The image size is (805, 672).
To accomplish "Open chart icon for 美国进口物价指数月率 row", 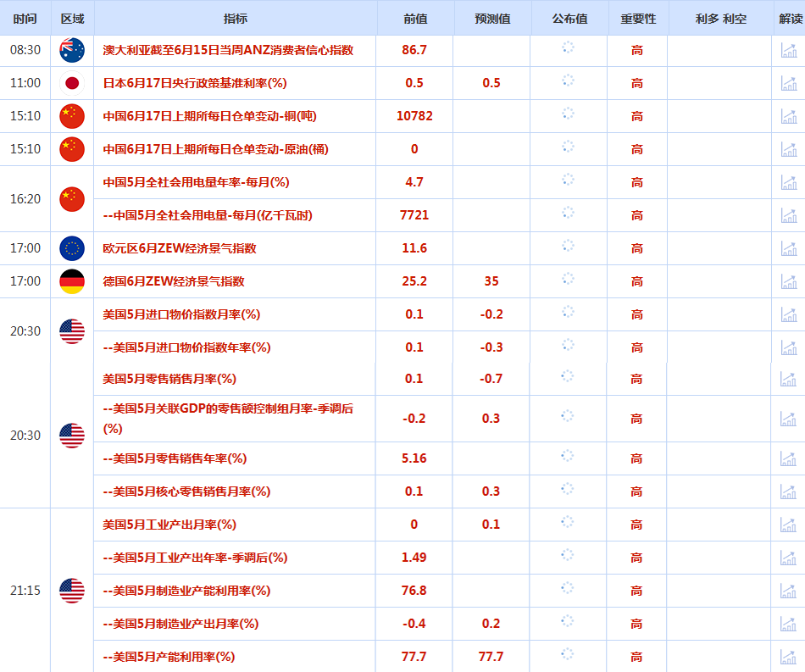I will (789, 314).
